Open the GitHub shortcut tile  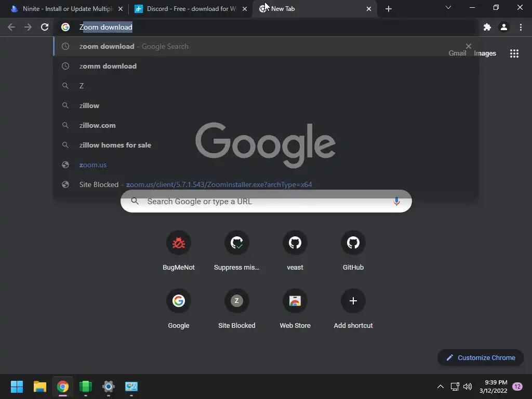pyautogui.click(x=353, y=251)
